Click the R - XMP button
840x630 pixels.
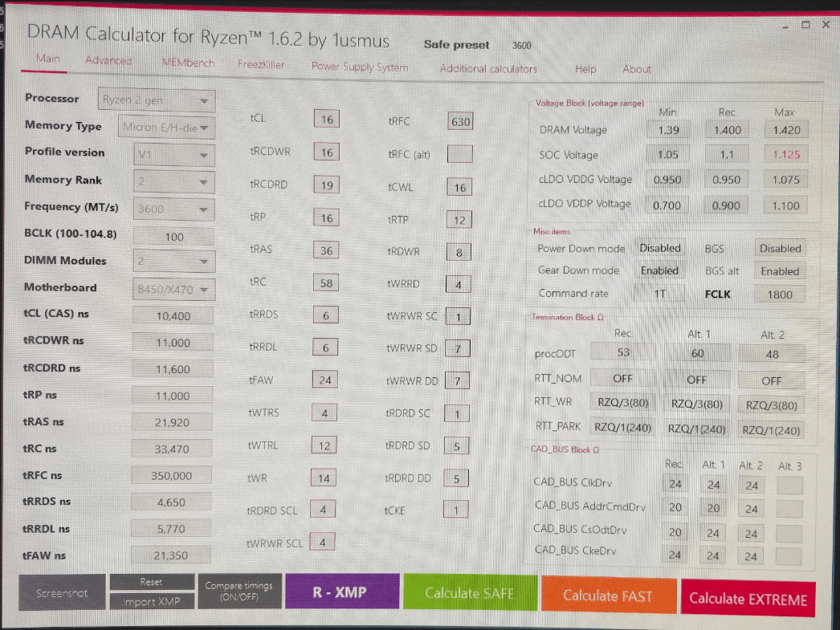(342, 591)
